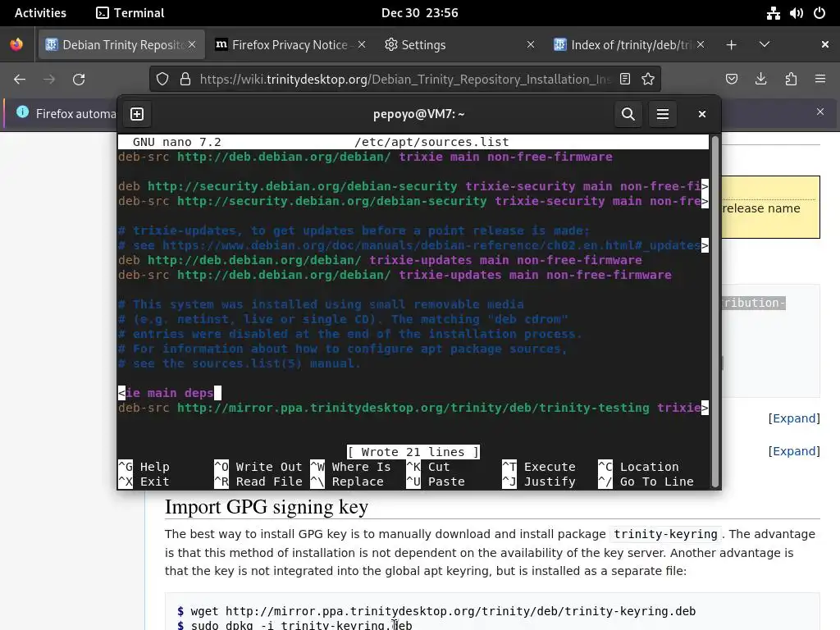The height and width of the screenshot is (630, 840).
Task: Close the Debian Trinity Repository tab
Action: [192, 44]
